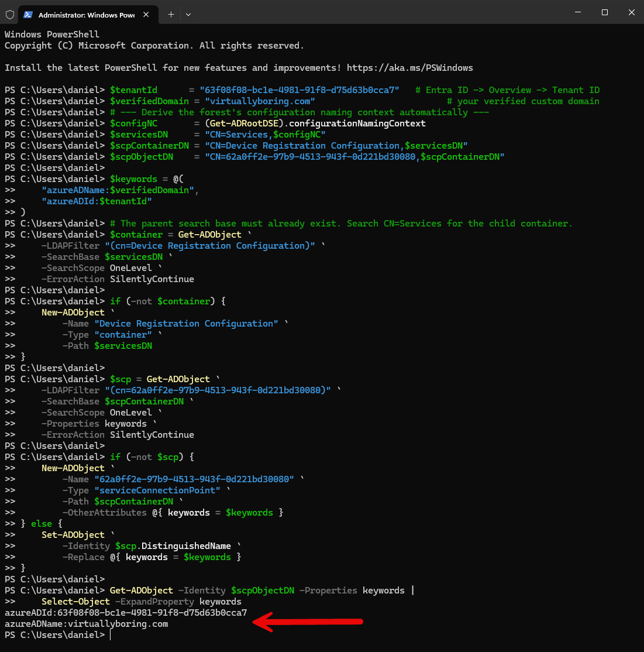
Task: Click the shield icon in title bar
Action: pyautogui.click(x=10, y=15)
